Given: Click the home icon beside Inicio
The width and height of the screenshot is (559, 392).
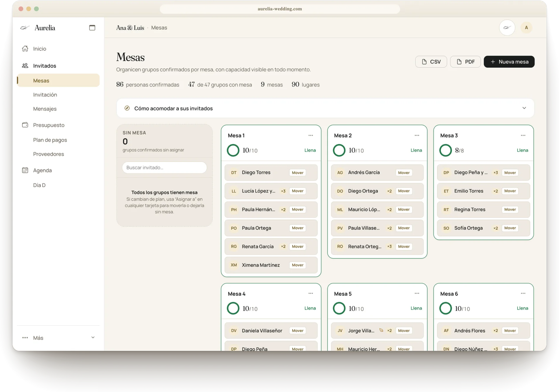Looking at the screenshot, I should point(25,49).
